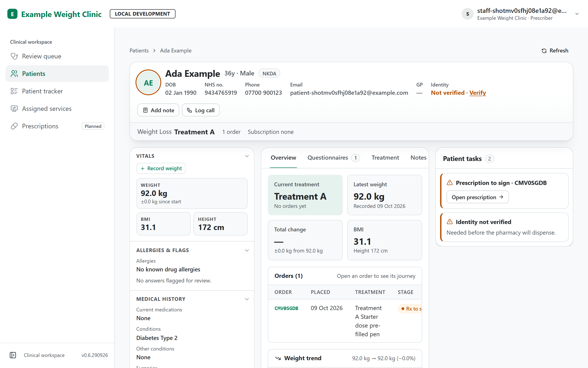Click the Patients people icon in sidebar
588x368 pixels.
coord(14,74)
